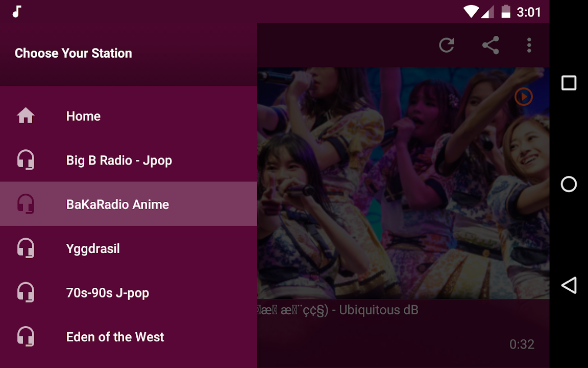The height and width of the screenshot is (368, 588).
Task: Tap the Android home circle button
Action: point(569,184)
